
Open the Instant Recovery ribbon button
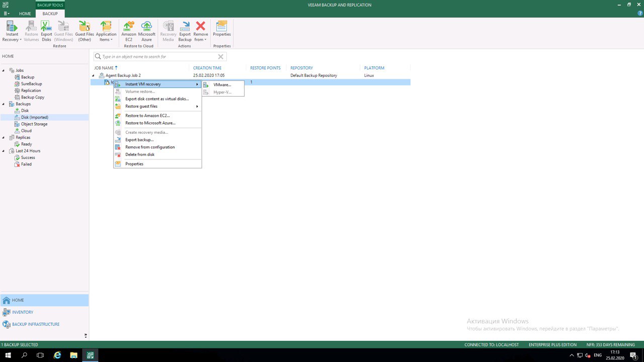click(x=12, y=32)
